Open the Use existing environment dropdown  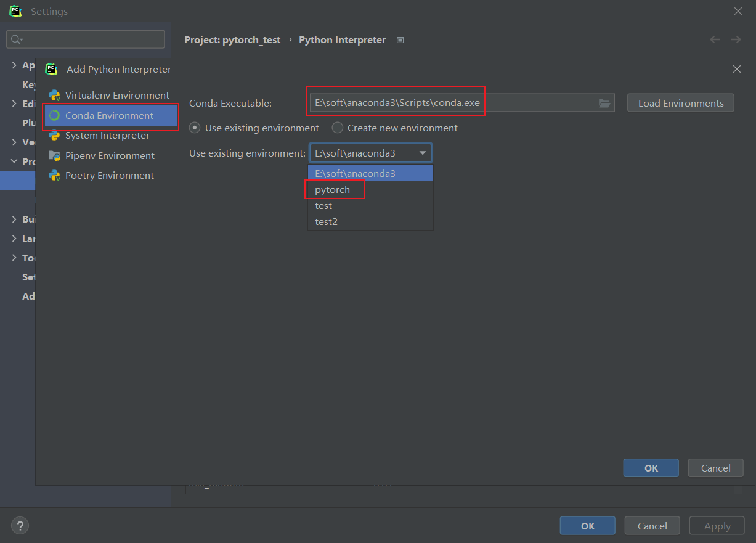point(371,153)
